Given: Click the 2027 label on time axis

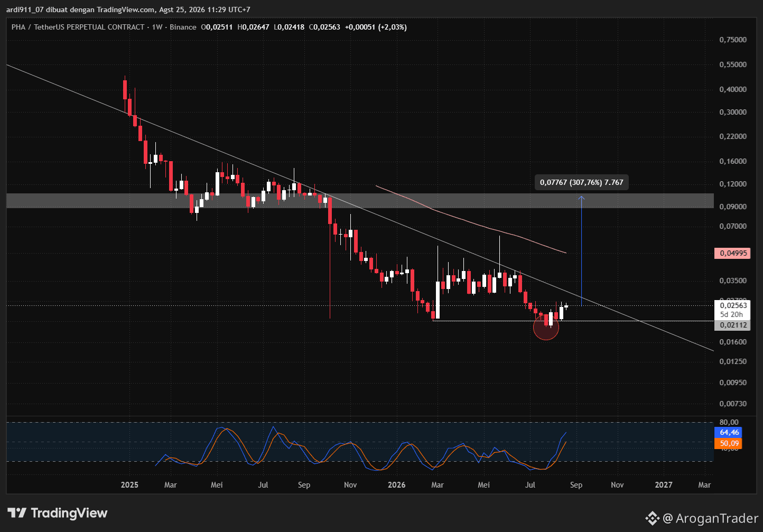Looking at the screenshot, I should click(x=664, y=484).
